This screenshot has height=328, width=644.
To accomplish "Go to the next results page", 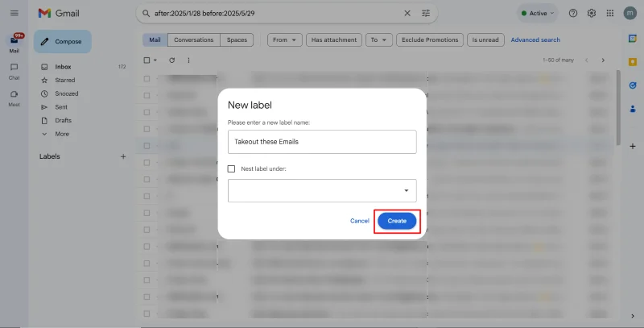I will [603, 60].
